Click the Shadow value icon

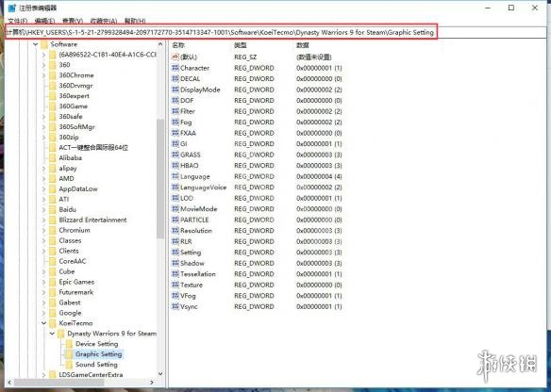click(x=175, y=263)
